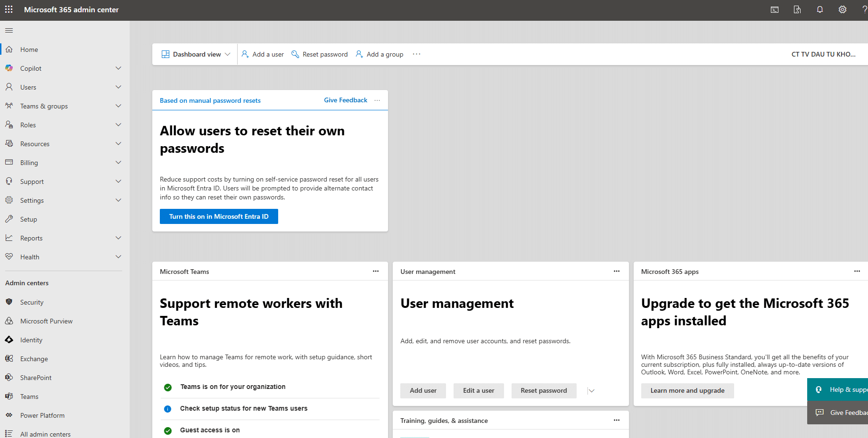Open Cloud Shell icon in top bar

(775, 9)
